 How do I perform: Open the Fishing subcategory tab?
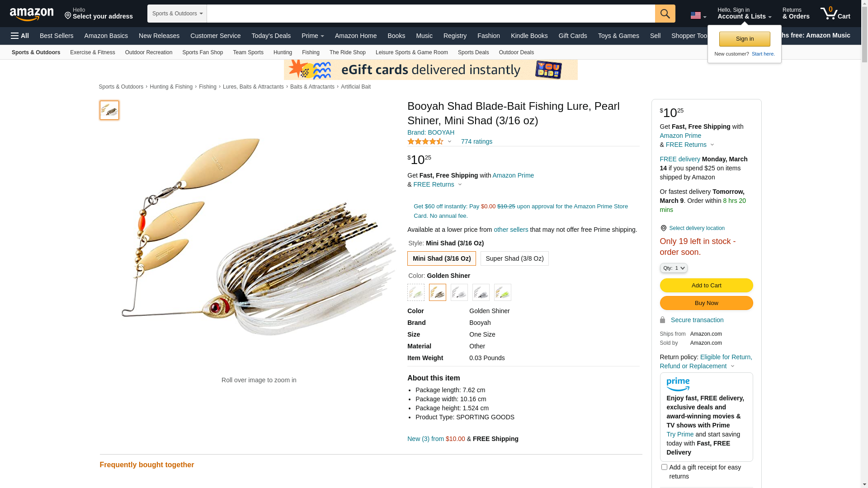(311, 52)
